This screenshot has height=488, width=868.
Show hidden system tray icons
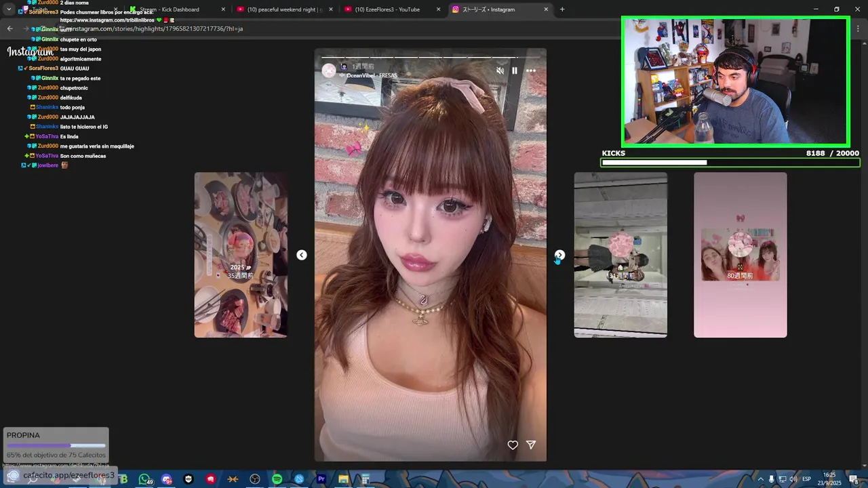(760, 479)
